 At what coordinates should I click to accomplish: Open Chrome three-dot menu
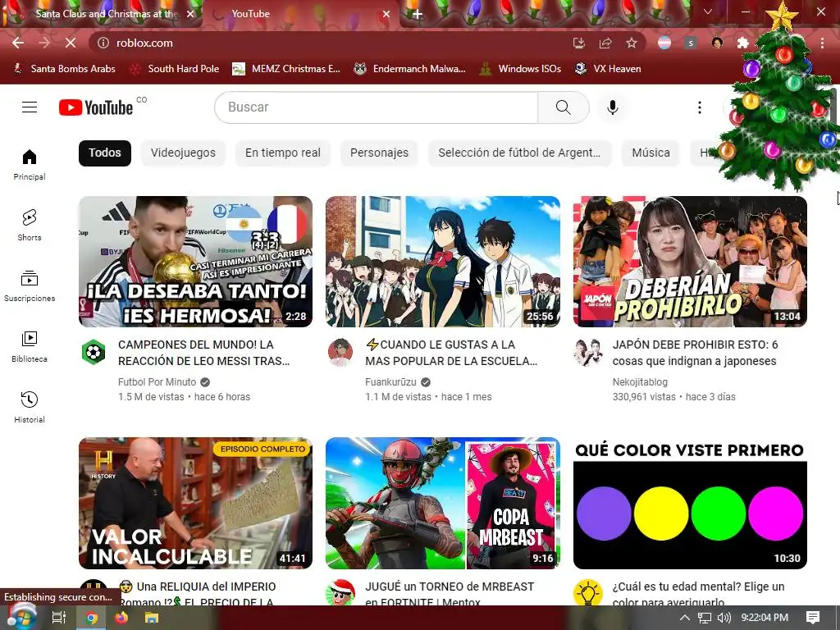[822, 43]
